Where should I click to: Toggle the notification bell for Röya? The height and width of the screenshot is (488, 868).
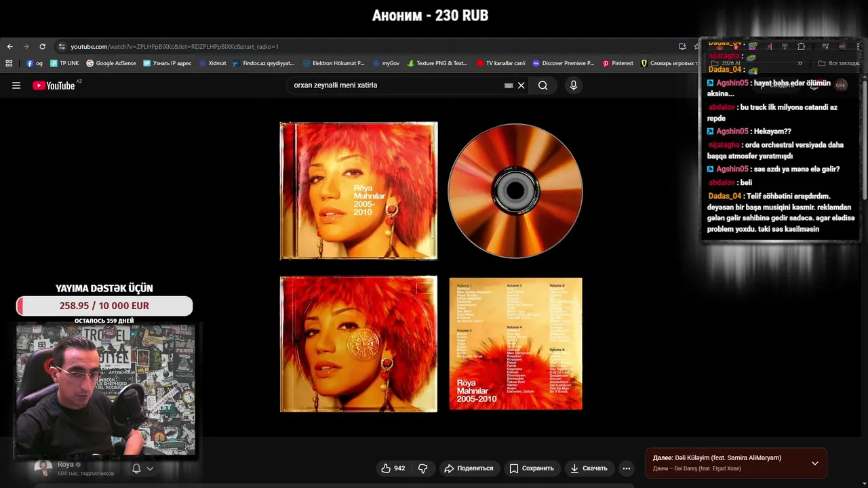coord(136,468)
